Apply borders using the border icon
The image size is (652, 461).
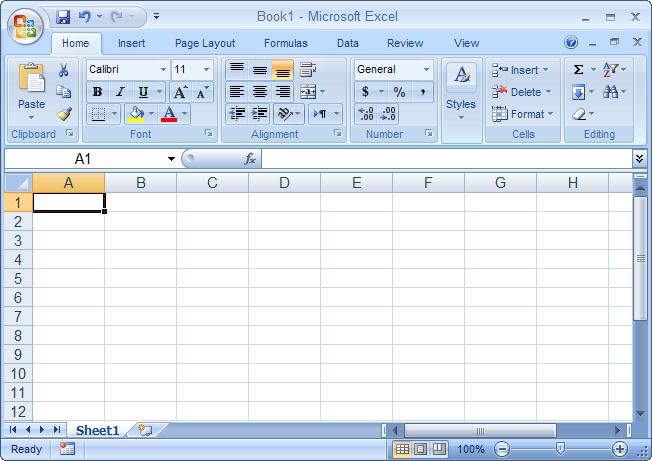tap(98, 113)
